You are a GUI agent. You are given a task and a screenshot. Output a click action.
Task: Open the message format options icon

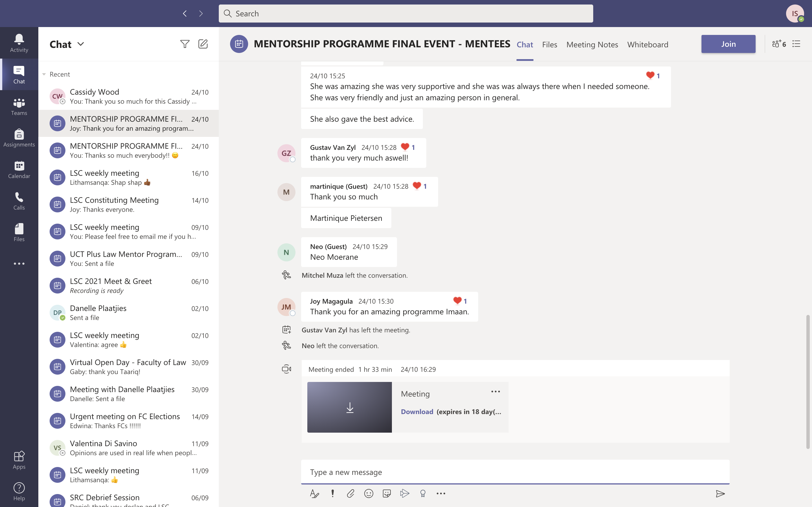[x=314, y=493]
